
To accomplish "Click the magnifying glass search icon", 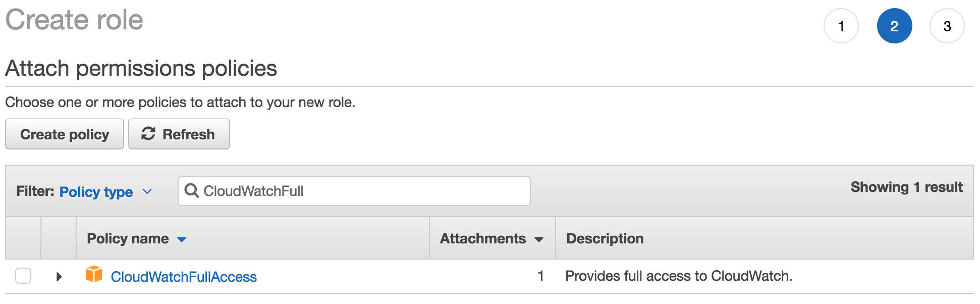I will [x=192, y=191].
